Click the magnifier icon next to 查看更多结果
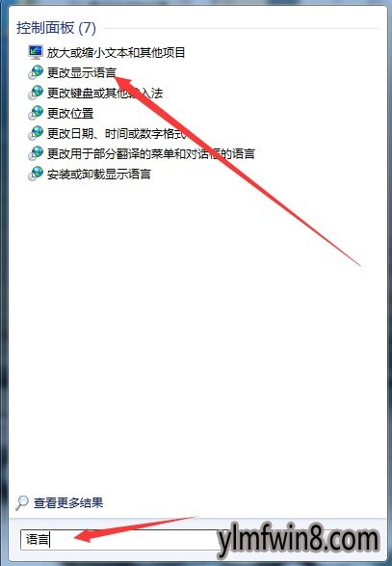The width and height of the screenshot is (392, 566). 22,502
